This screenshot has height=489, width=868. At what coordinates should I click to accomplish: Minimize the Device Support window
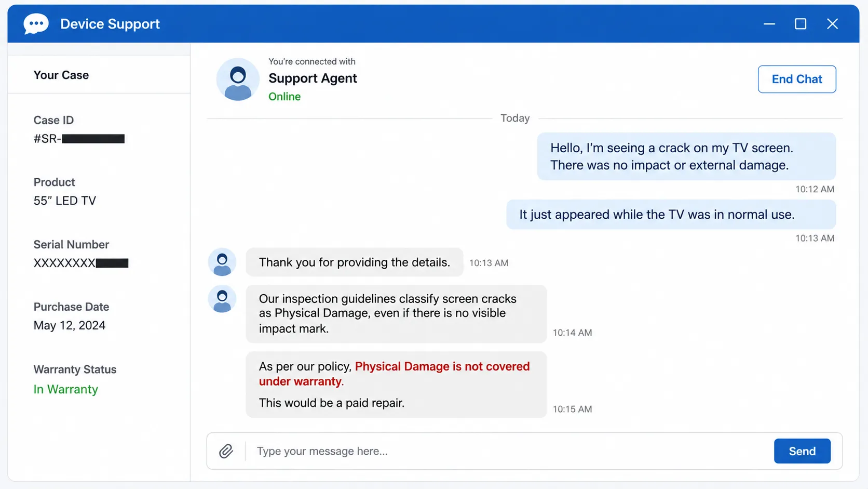(769, 24)
